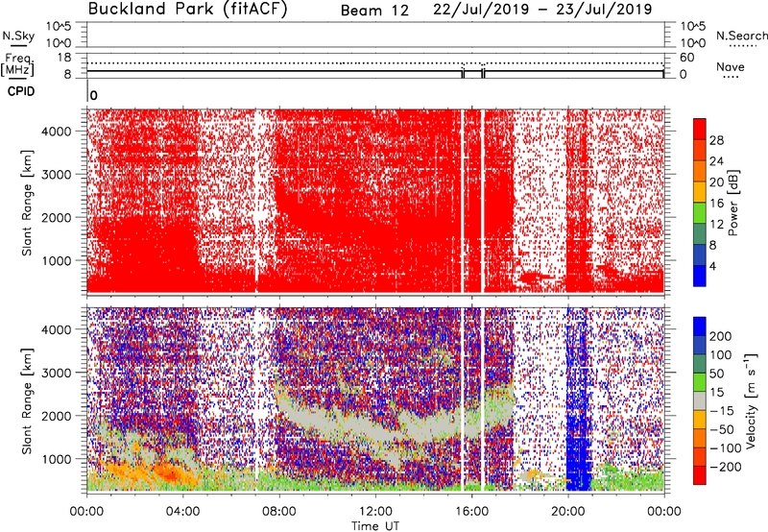
Task: Pick the light green 12–16 dB power swatch
Action: pyautogui.click(x=700, y=213)
